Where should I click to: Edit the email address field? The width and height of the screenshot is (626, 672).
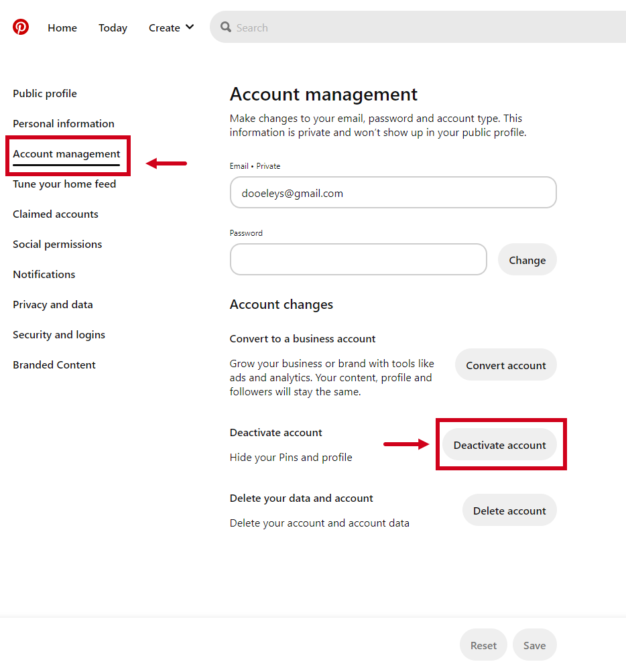pyautogui.click(x=393, y=192)
